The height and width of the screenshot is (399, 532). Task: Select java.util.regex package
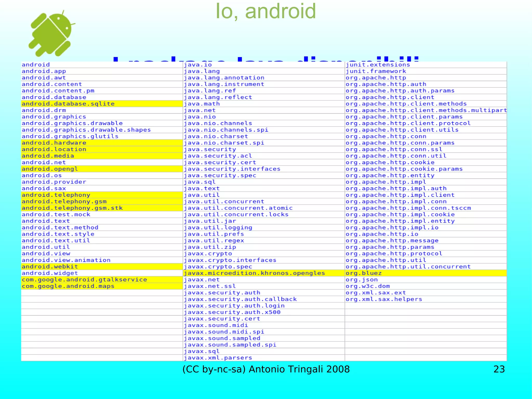pyautogui.click(x=264, y=241)
